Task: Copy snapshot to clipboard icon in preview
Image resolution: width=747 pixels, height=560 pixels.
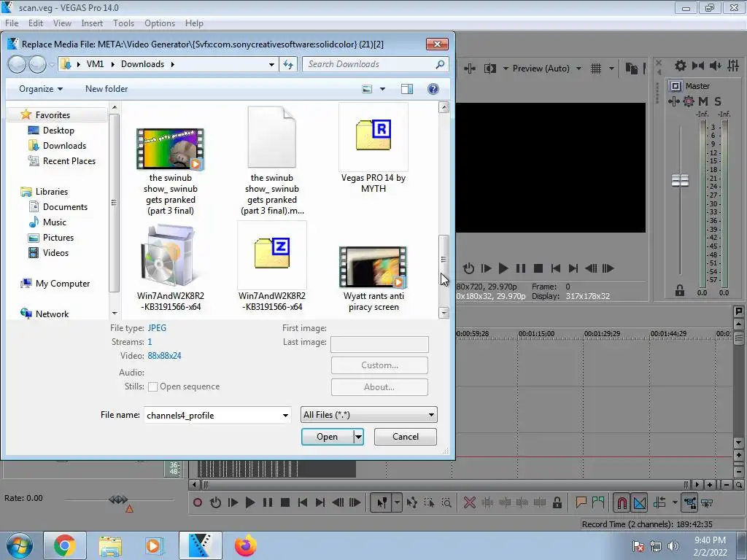Action: pos(632,69)
